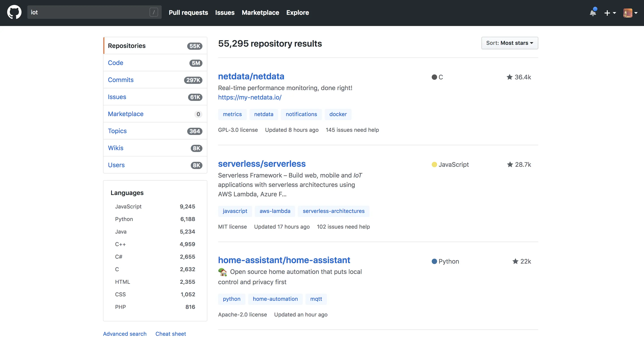Expand the profile menu caret
The width and height of the screenshot is (644, 338).
point(636,13)
